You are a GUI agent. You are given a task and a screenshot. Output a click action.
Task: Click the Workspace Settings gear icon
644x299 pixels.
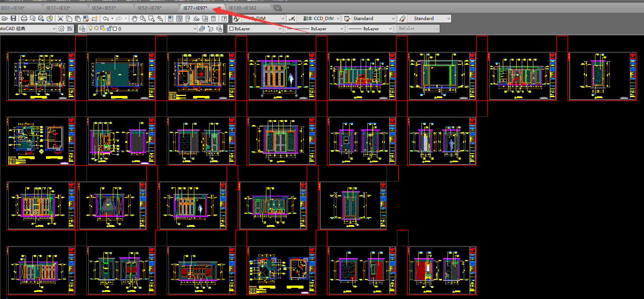[61, 29]
